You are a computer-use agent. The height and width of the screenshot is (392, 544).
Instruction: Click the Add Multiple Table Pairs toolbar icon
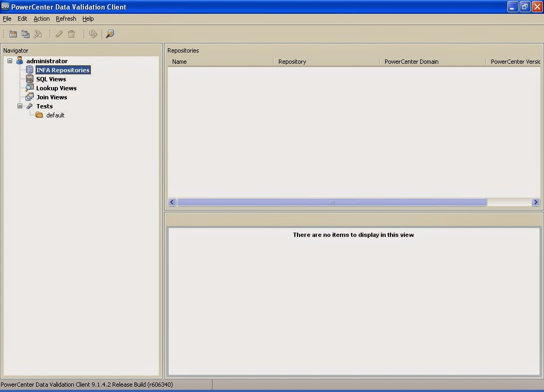[25, 33]
